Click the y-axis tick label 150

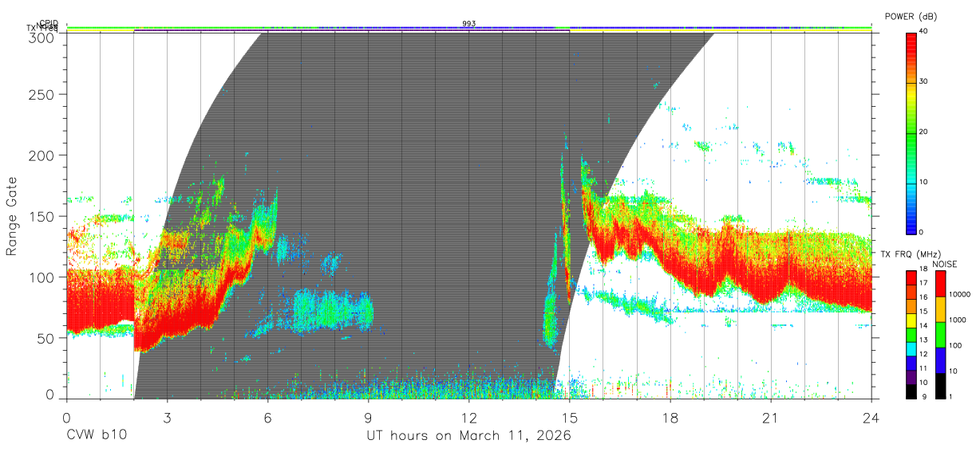point(41,216)
